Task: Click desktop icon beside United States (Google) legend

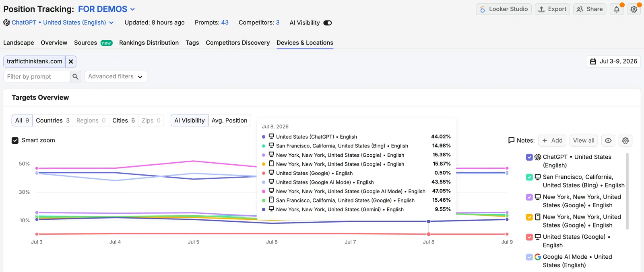Action: pyautogui.click(x=538, y=237)
